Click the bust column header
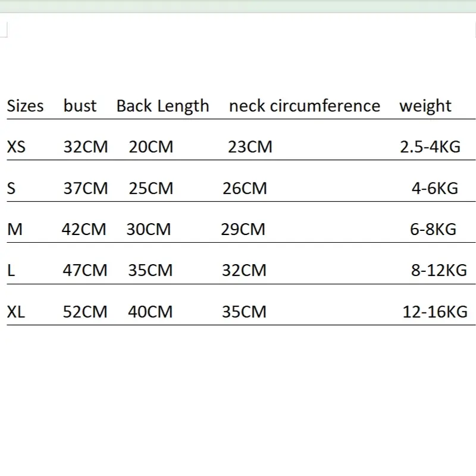Image resolution: width=476 pixels, height=476 pixels. pyautogui.click(x=80, y=106)
